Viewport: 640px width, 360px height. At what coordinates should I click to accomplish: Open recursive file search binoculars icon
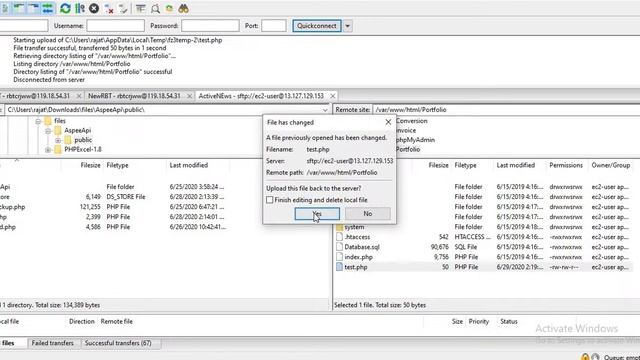(184, 9)
